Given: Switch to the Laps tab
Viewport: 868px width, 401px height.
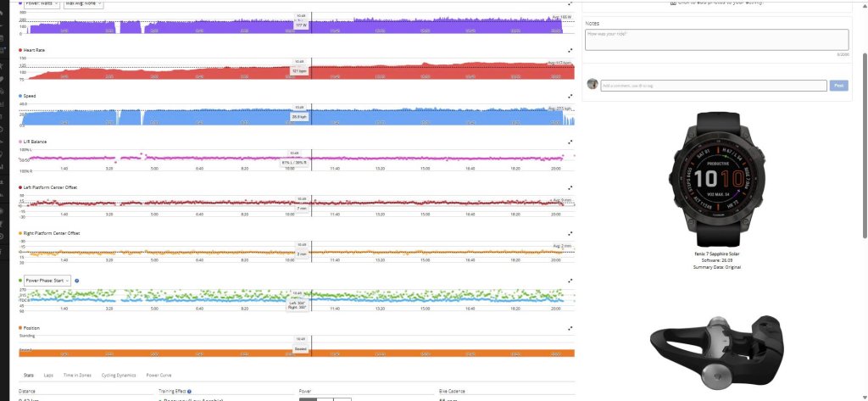Looking at the screenshot, I should click(48, 375).
